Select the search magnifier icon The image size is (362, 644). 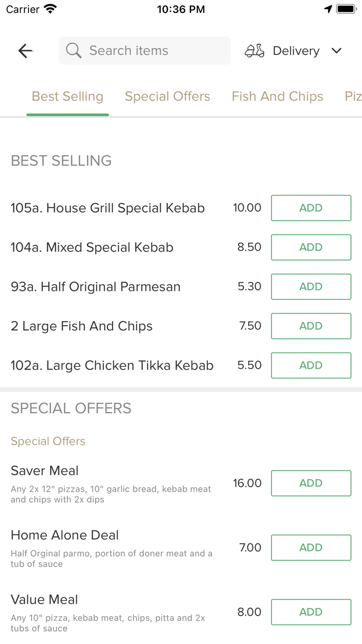coord(73,50)
